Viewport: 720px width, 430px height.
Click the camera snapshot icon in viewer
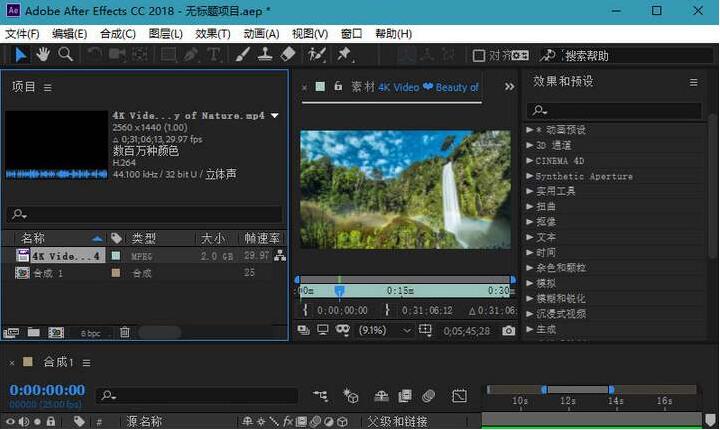(508, 330)
